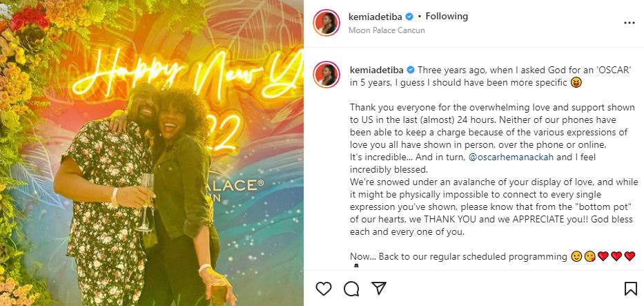Image resolution: width=644 pixels, height=306 pixels.
Task: Toggle the Following button
Action: [x=447, y=17]
